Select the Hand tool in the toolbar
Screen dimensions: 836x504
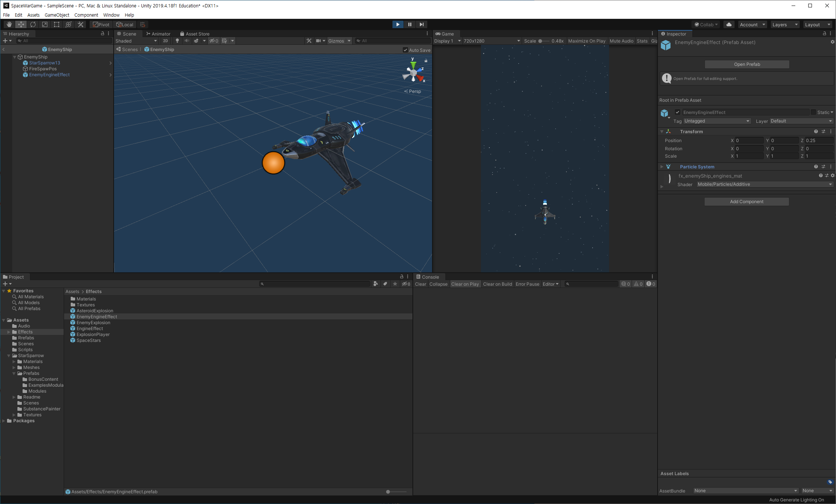coord(9,24)
